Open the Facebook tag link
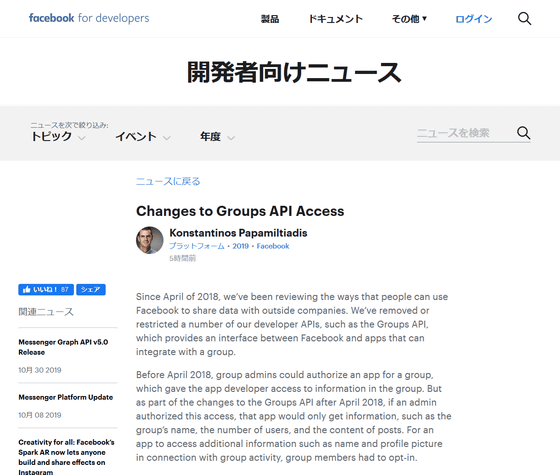Screen dimensions: 560x475 [x=273, y=246]
